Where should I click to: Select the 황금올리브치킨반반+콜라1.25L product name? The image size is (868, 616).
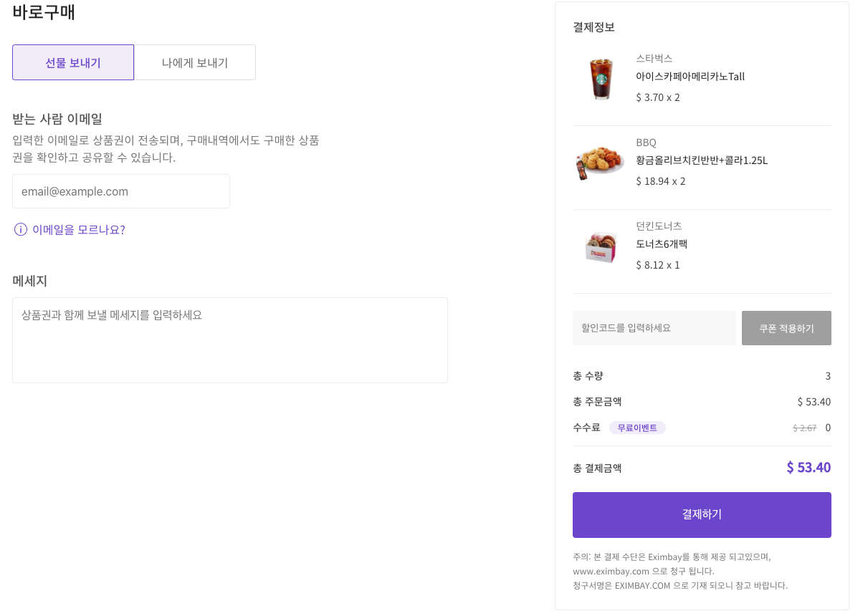tap(702, 160)
